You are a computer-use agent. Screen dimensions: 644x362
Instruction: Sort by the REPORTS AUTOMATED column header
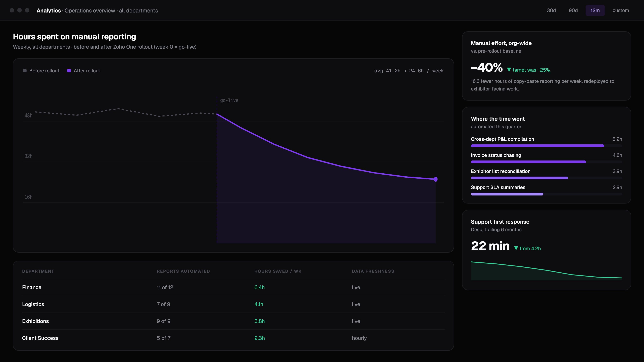click(x=183, y=271)
